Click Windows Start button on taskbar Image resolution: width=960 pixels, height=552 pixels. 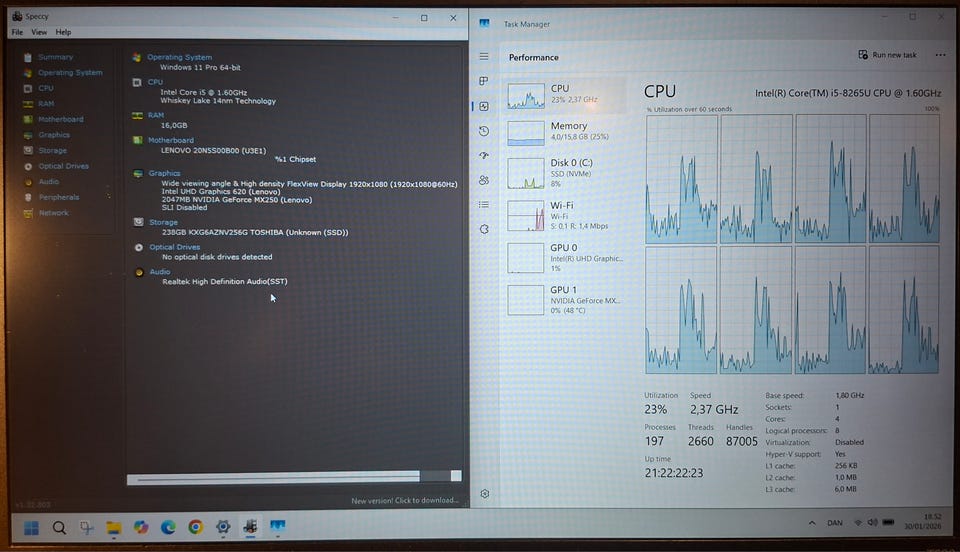pyautogui.click(x=31, y=528)
